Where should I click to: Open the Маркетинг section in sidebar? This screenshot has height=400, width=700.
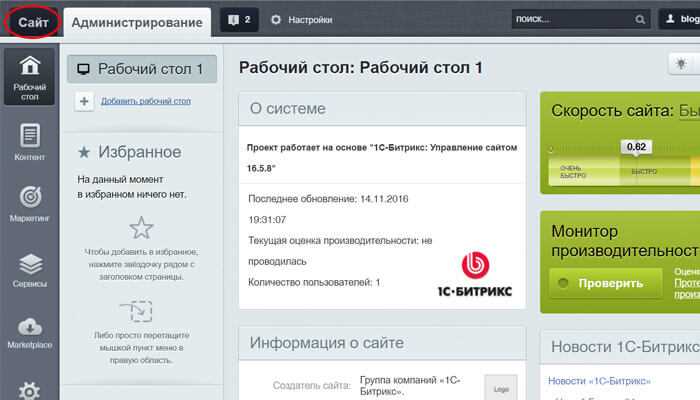pos(29,204)
